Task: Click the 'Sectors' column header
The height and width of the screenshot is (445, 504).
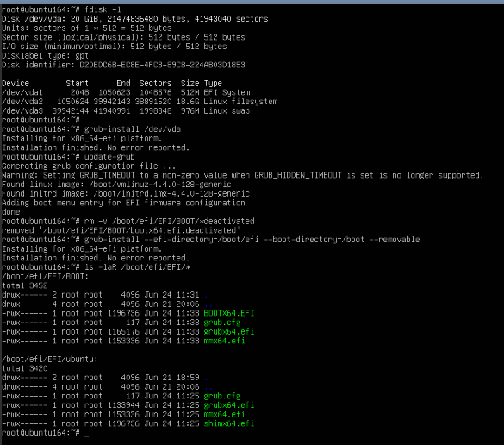Action: [x=156, y=84]
